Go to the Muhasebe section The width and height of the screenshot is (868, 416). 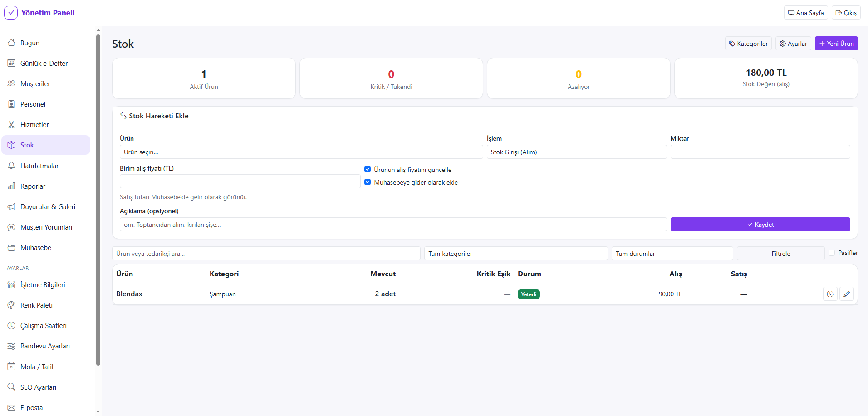pyautogui.click(x=46, y=247)
